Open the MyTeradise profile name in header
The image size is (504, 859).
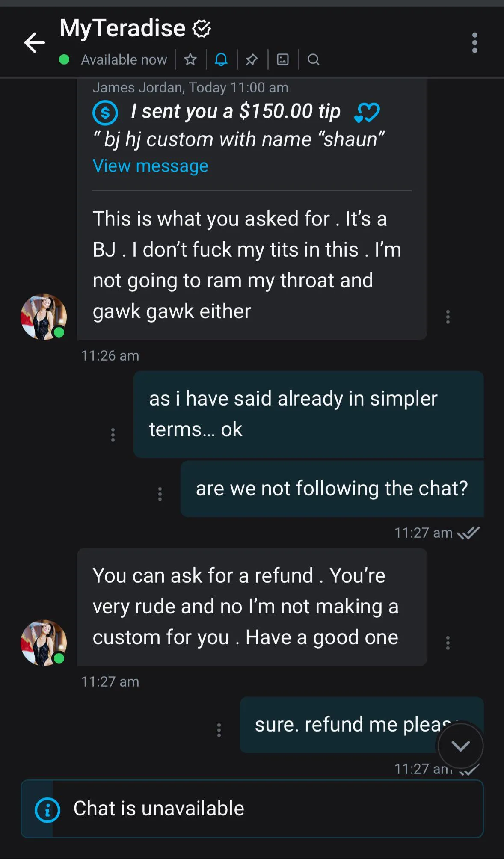point(123,28)
